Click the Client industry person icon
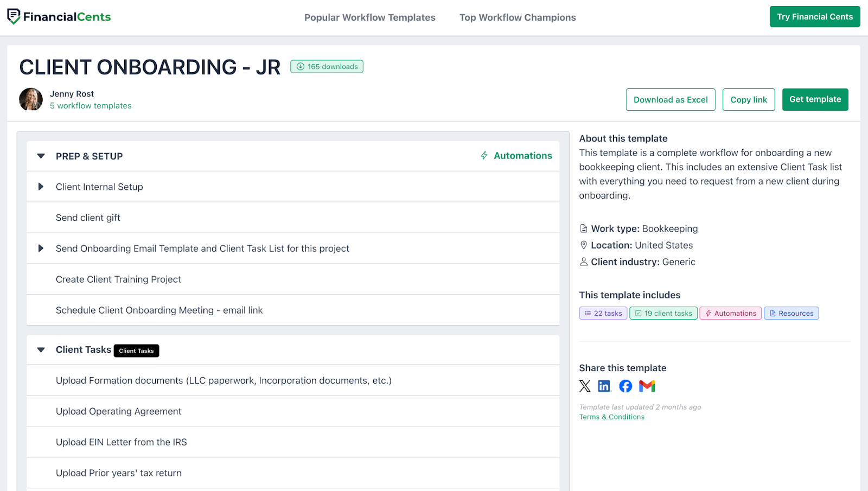The width and height of the screenshot is (868, 491). 584,262
